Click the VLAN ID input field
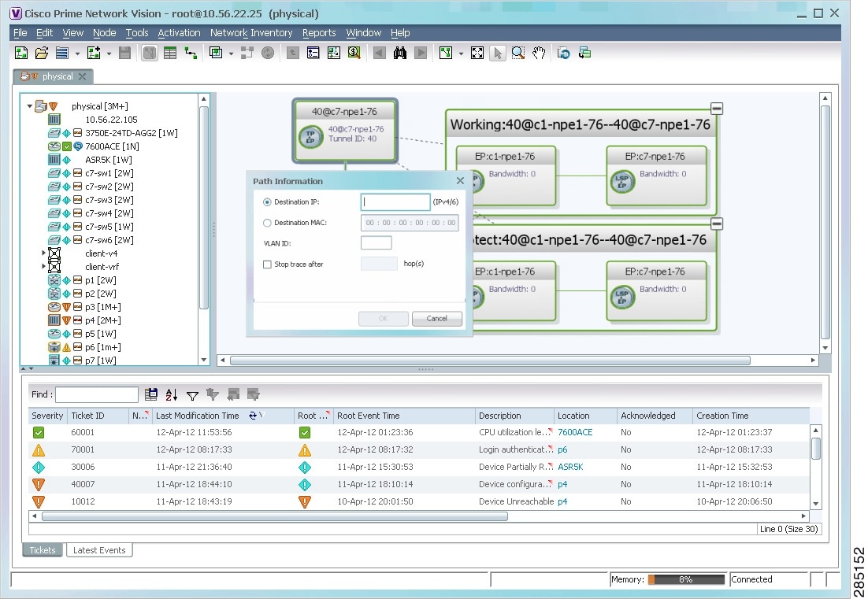 click(x=376, y=242)
